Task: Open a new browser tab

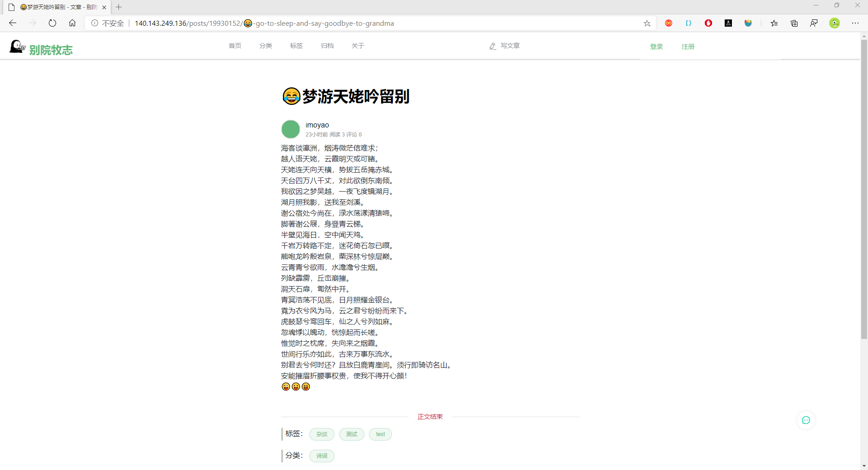Action: pos(119,7)
